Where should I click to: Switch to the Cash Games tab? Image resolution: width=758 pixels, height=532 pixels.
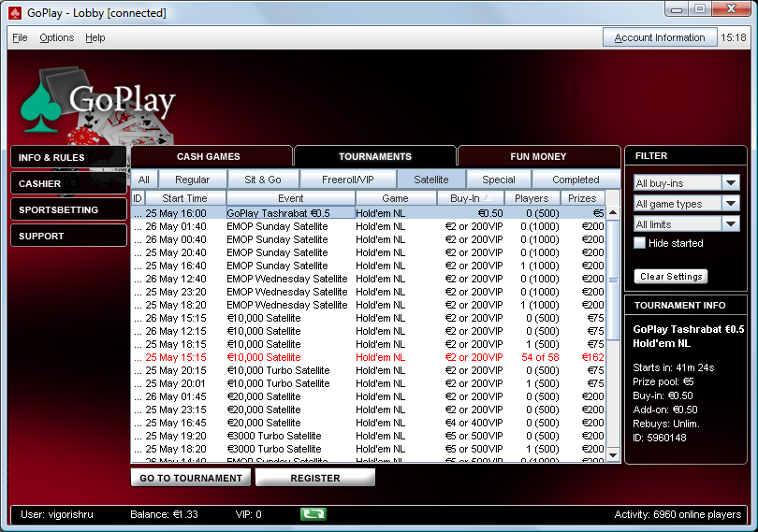[211, 156]
